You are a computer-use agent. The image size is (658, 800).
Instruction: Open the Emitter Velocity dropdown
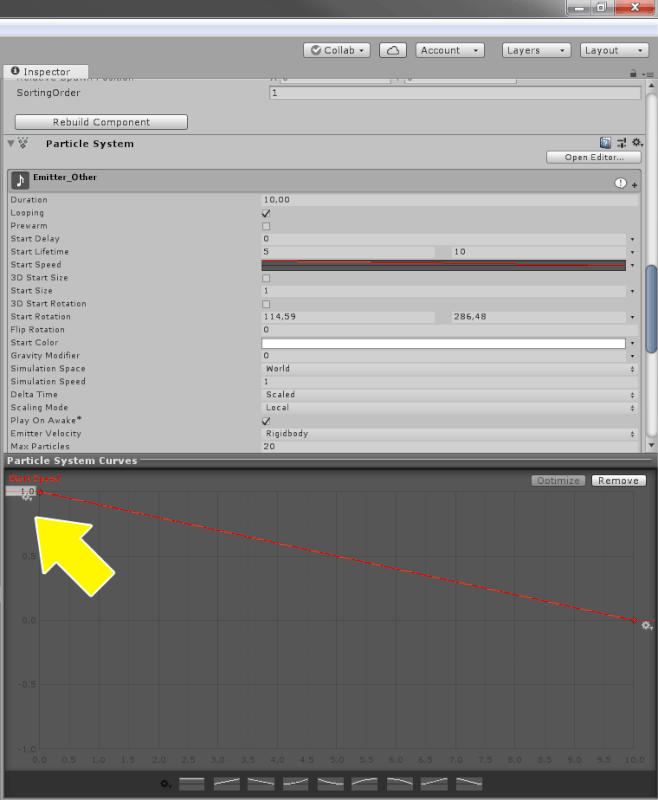[x=449, y=434]
